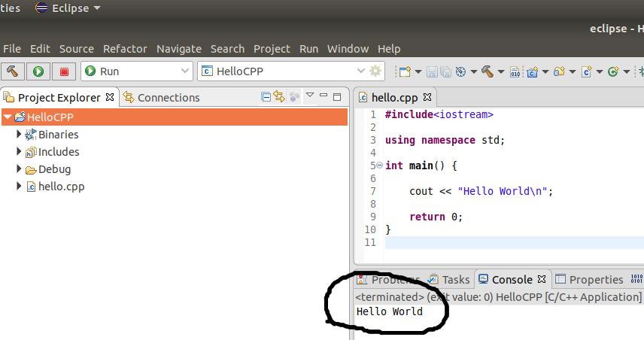
Task: Click the New C++ Class green icon
Action: [x=613, y=72]
